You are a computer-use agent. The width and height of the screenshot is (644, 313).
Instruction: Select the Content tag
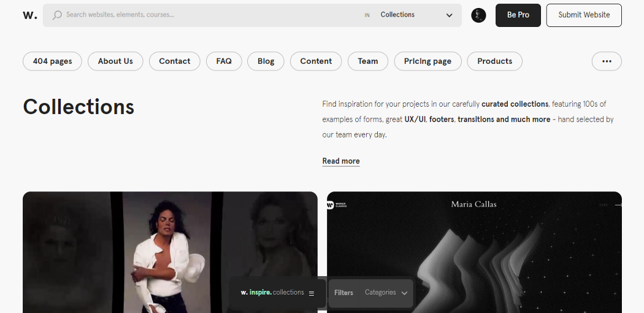click(316, 61)
